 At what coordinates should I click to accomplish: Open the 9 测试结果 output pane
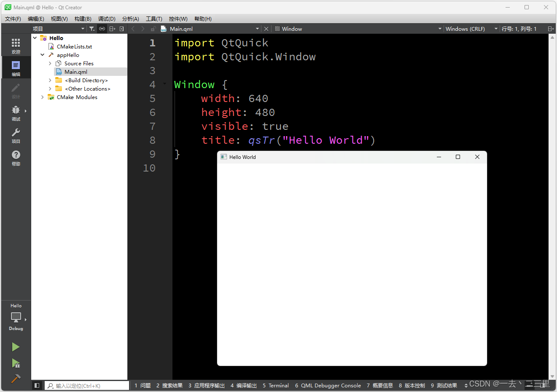tap(444, 385)
